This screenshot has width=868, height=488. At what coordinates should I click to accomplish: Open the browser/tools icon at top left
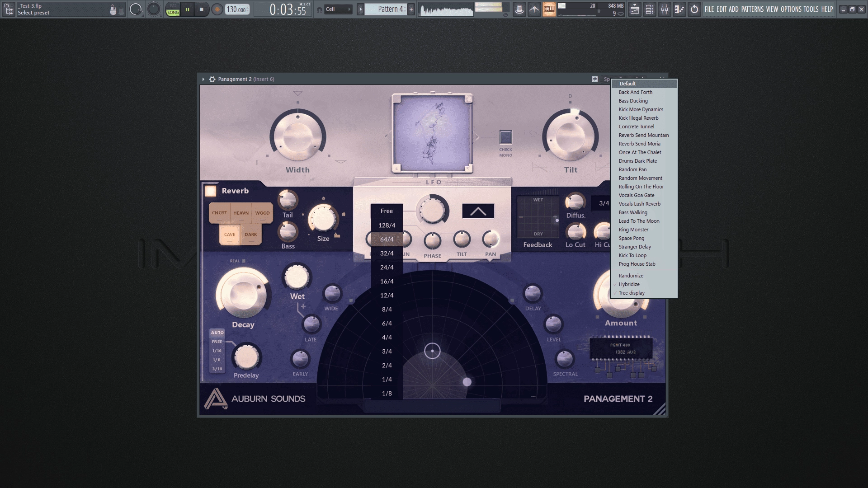tap(9, 9)
